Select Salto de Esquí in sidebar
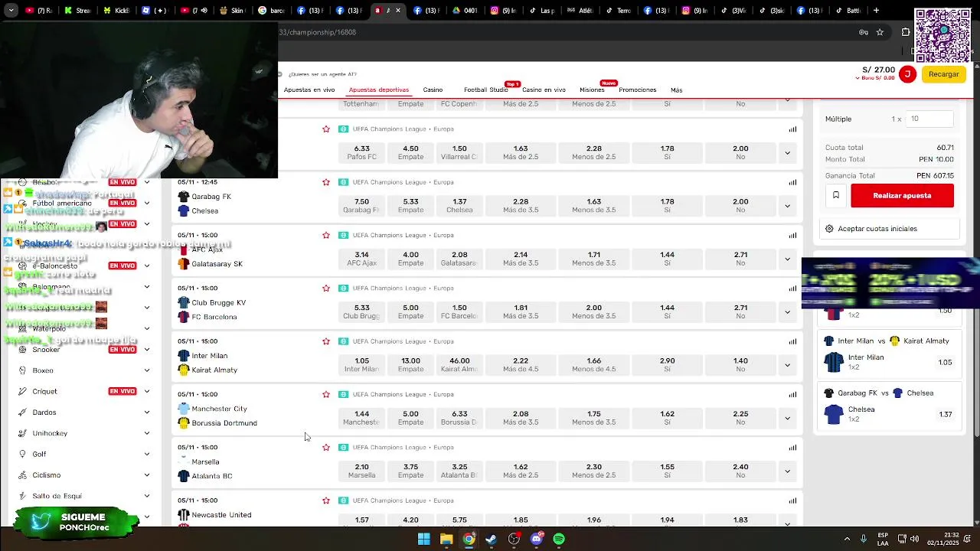The width and height of the screenshot is (980, 551). click(57, 496)
